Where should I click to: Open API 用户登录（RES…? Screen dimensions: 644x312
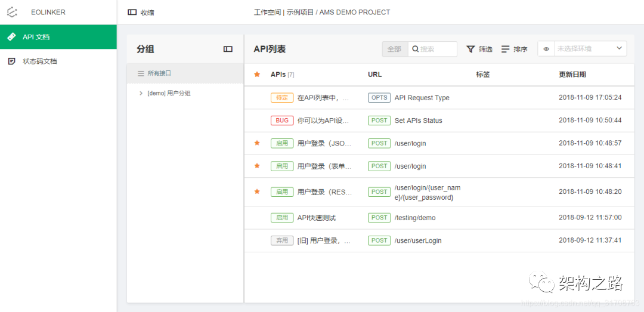pyautogui.click(x=325, y=192)
